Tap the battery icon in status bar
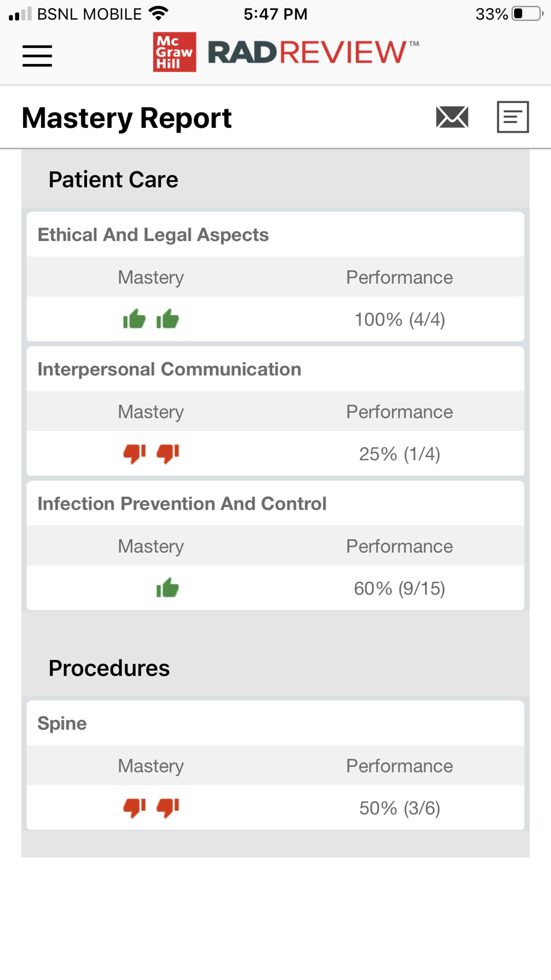 click(527, 14)
